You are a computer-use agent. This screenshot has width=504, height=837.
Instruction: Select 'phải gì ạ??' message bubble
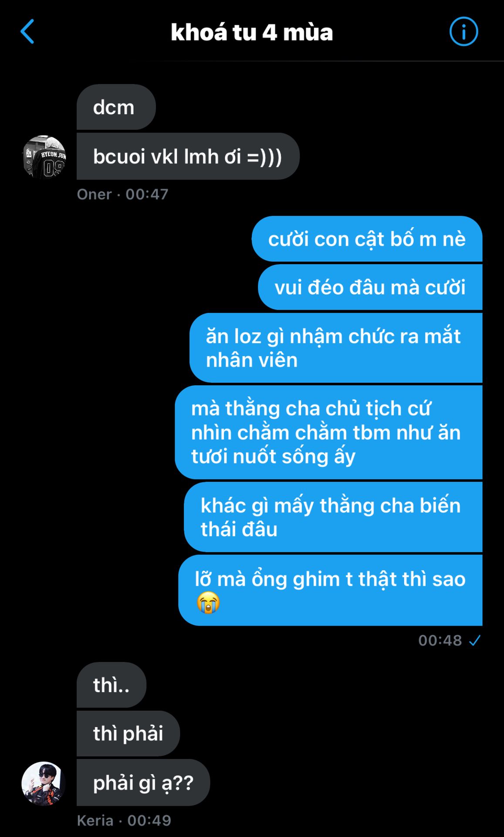click(143, 783)
